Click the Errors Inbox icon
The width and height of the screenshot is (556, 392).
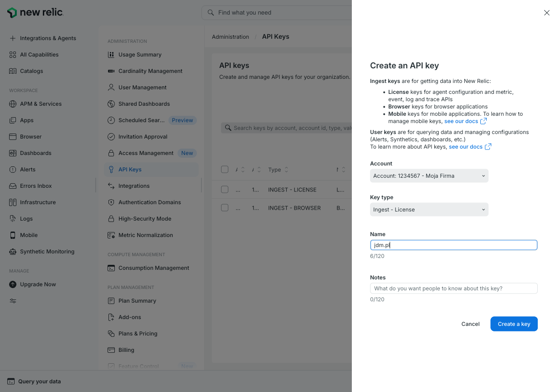(x=13, y=186)
